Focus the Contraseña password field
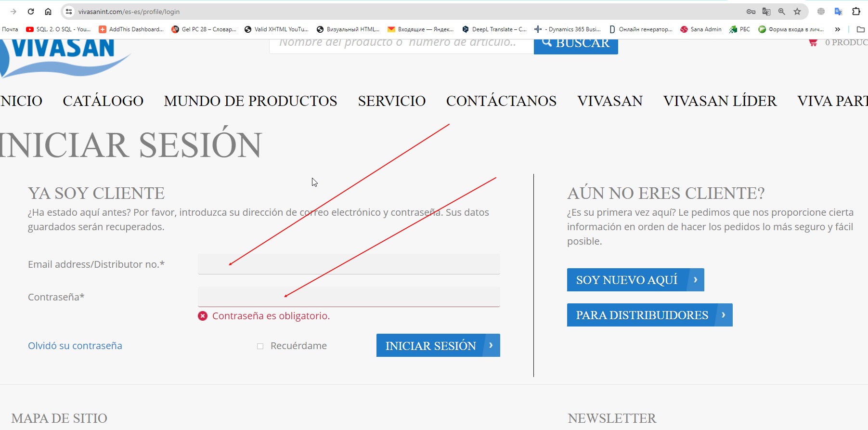 349,297
